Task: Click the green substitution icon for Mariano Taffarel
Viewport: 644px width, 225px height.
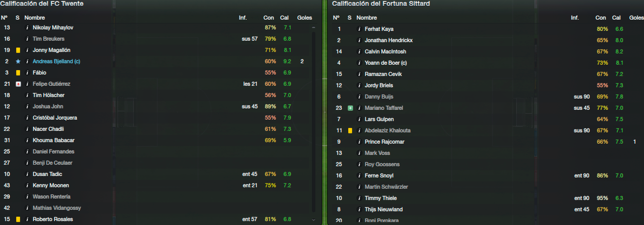Action: pyautogui.click(x=350, y=108)
